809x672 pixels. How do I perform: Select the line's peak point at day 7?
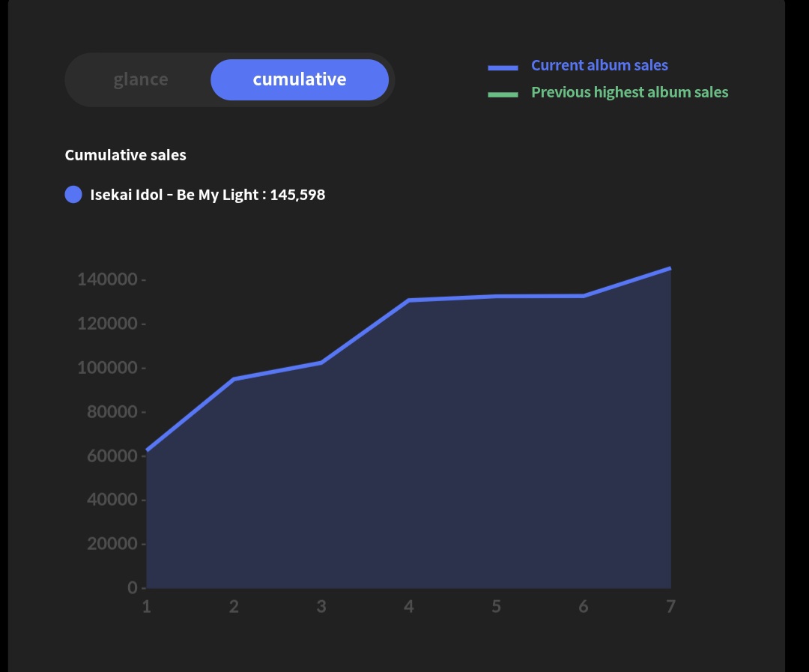coord(670,268)
